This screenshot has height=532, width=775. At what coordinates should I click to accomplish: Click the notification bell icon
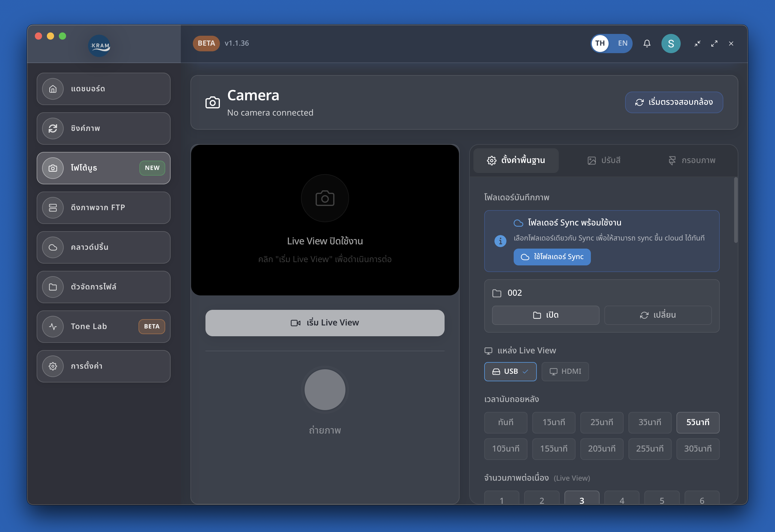(x=647, y=43)
